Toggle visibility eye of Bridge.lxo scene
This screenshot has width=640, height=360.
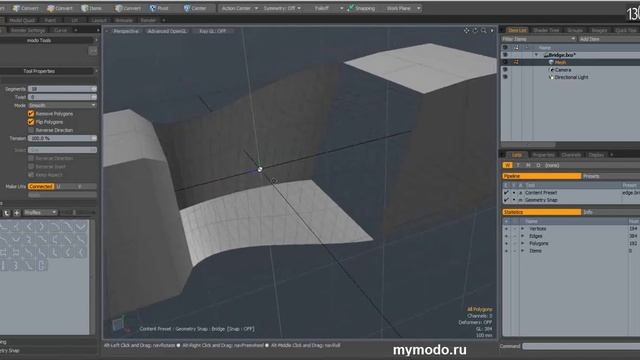[x=505, y=55]
